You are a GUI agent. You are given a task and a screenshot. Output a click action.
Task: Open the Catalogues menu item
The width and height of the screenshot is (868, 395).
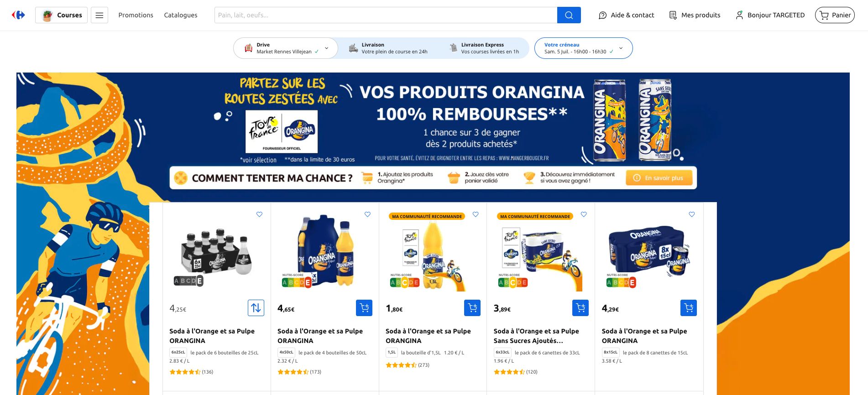click(181, 15)
